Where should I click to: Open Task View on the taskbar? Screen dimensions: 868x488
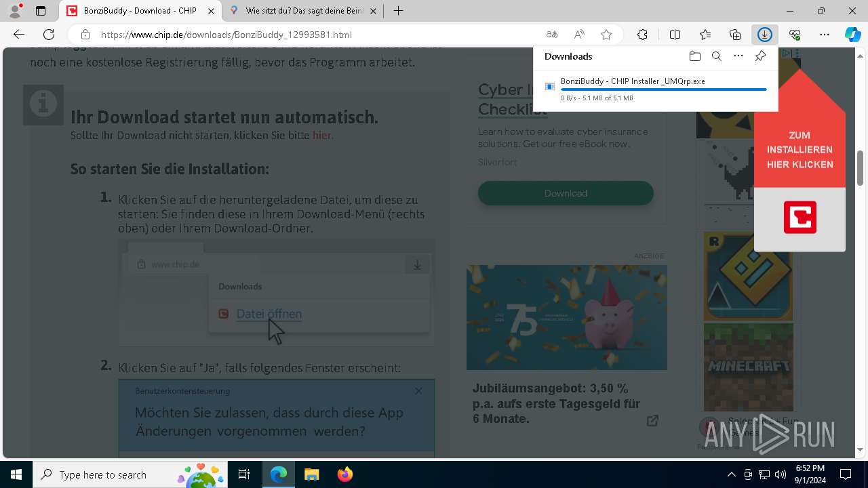pos(244,474)
